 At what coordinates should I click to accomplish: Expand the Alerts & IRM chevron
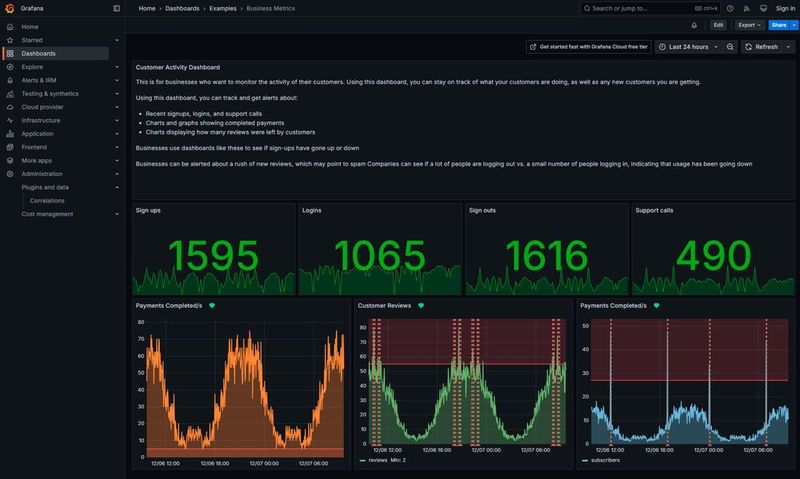pyautogui.click(x=117, y=80)
